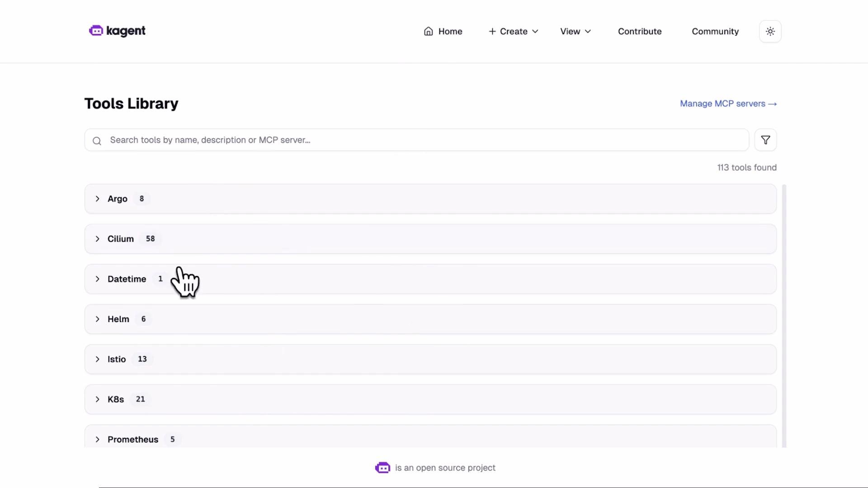Click the Cilium category label
This screenshot has width=868, height=488.
[121, 239]
